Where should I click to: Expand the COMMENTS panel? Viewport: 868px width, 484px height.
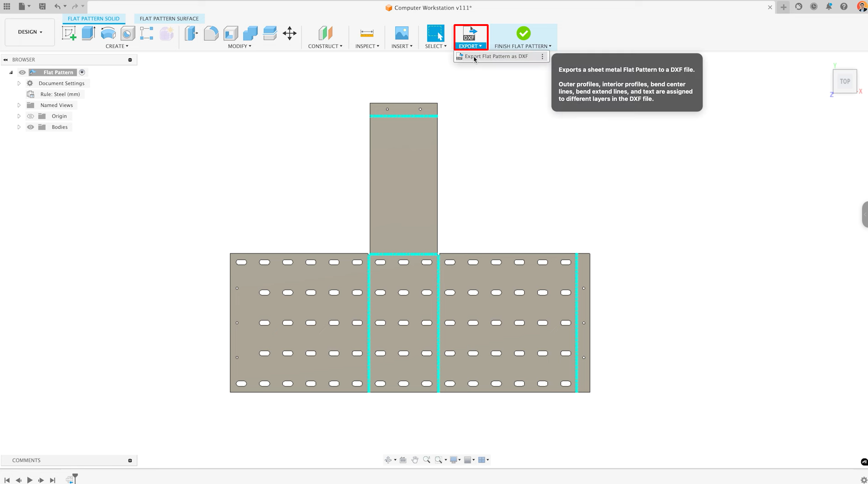[x=130, y=460]
